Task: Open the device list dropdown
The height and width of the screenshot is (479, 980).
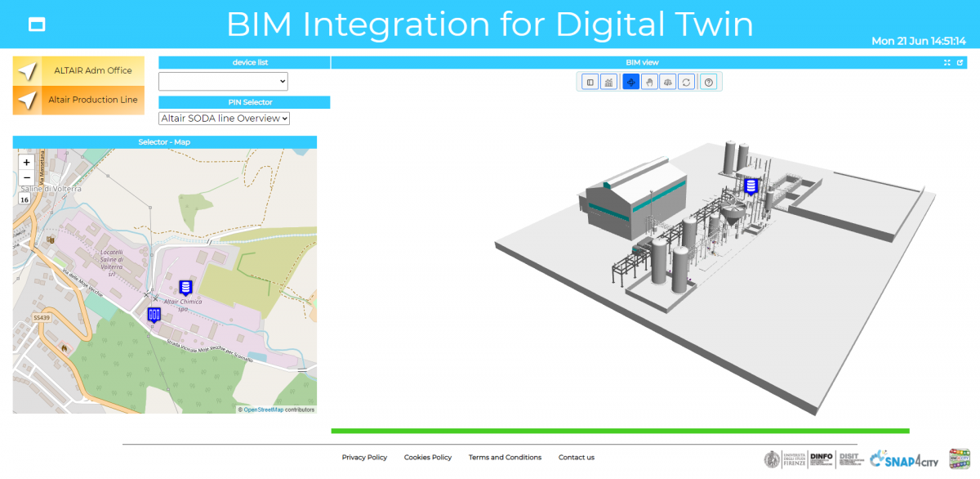Action: coord(223,81)
